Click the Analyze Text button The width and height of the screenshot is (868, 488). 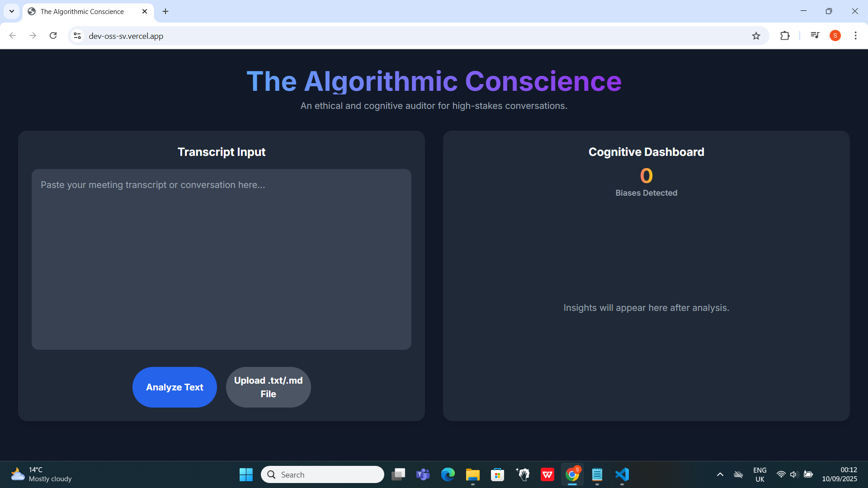pos(175,387)
